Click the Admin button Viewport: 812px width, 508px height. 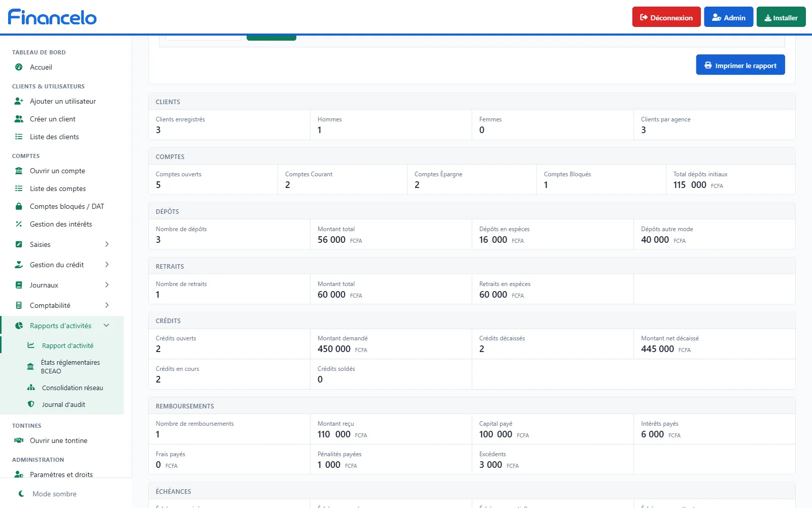coord(729,17)
